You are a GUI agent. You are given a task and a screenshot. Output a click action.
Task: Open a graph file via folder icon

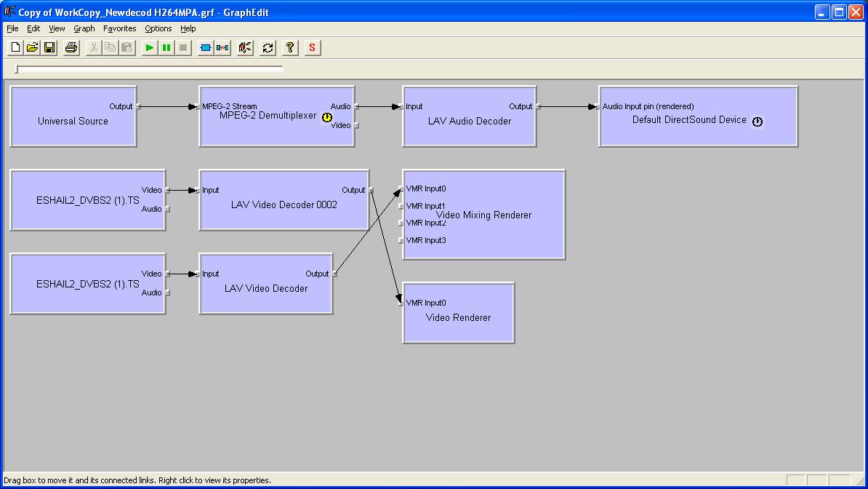[x=32, y=48]
